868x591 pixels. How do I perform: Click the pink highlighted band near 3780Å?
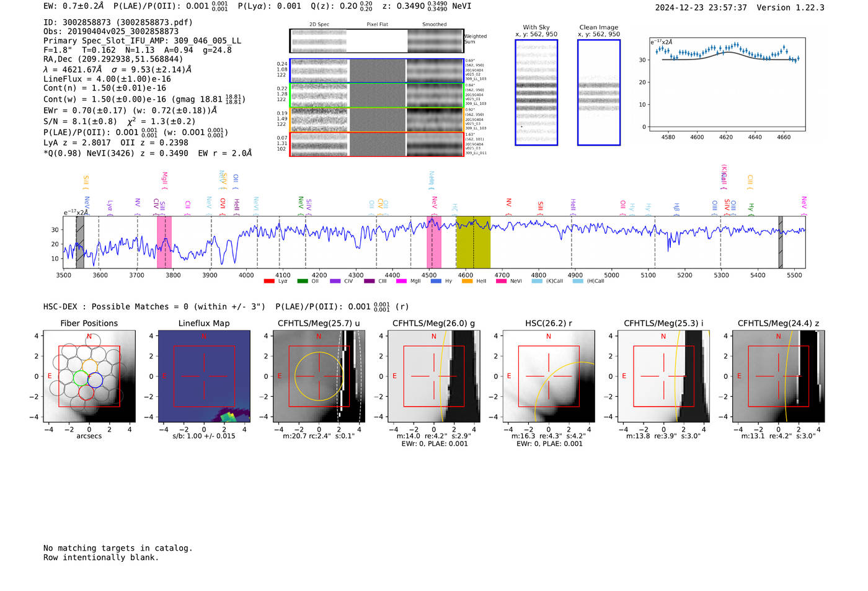164,242
